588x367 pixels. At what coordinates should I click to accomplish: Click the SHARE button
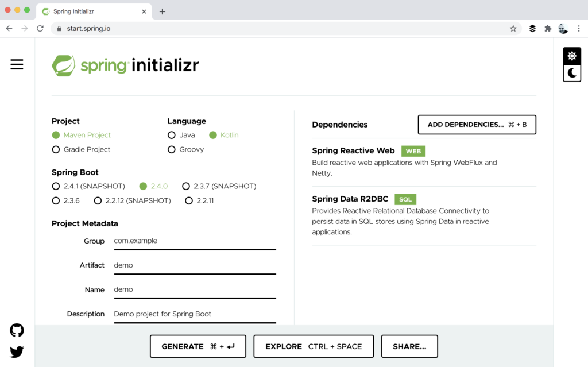pyautogui.click(x=409, y=346)
